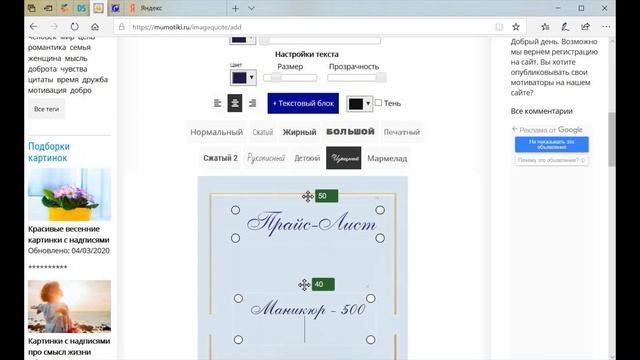This screenshot has width=640, height=360.
Task: Click the page vertical scrollbar thumb
Action: coord(611,139)
